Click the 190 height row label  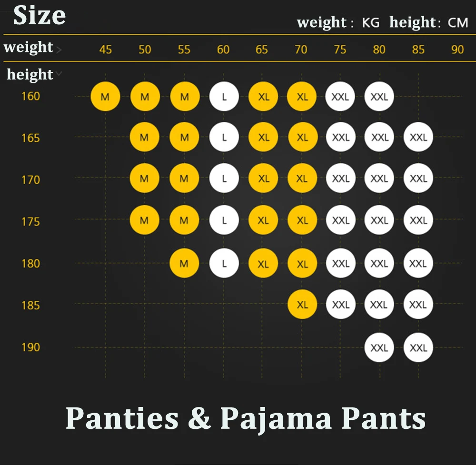pos(30,347)
